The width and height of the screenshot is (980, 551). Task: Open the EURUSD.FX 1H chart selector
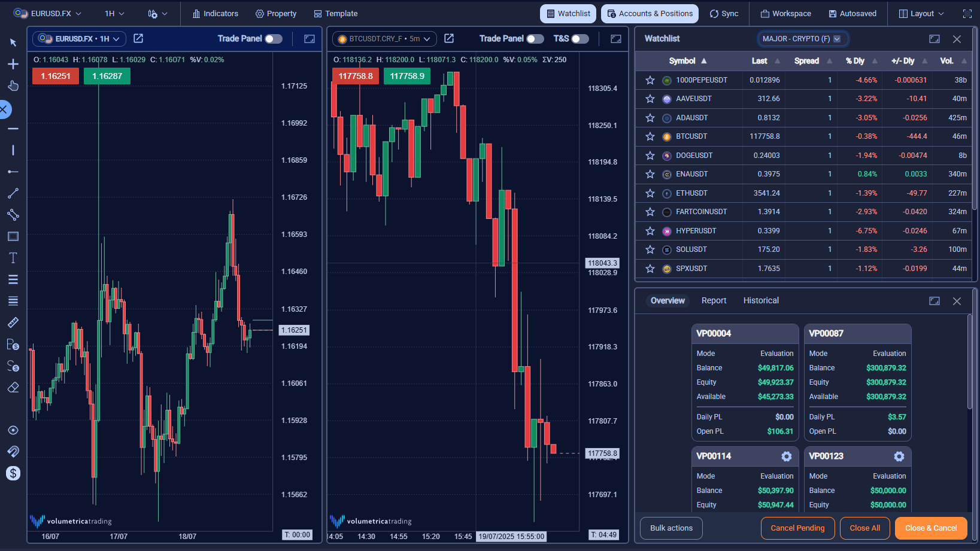[79, 39]
